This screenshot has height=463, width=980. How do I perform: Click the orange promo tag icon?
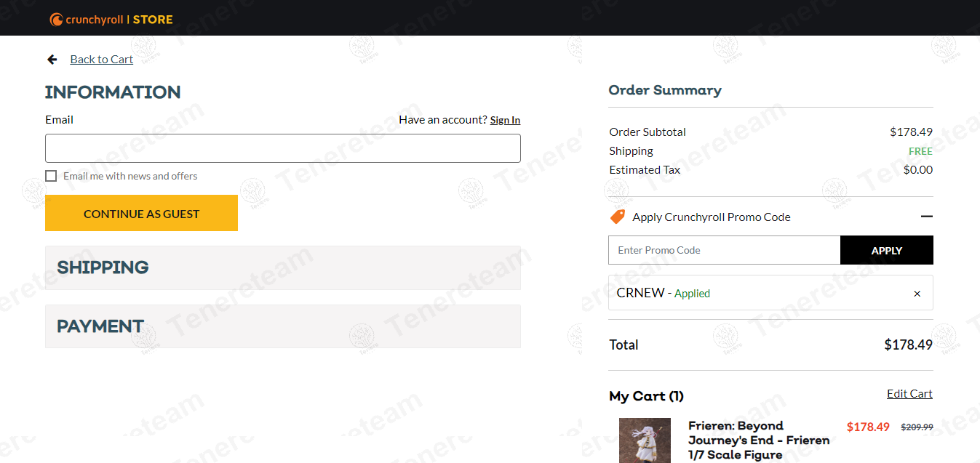tap(618, 217)
